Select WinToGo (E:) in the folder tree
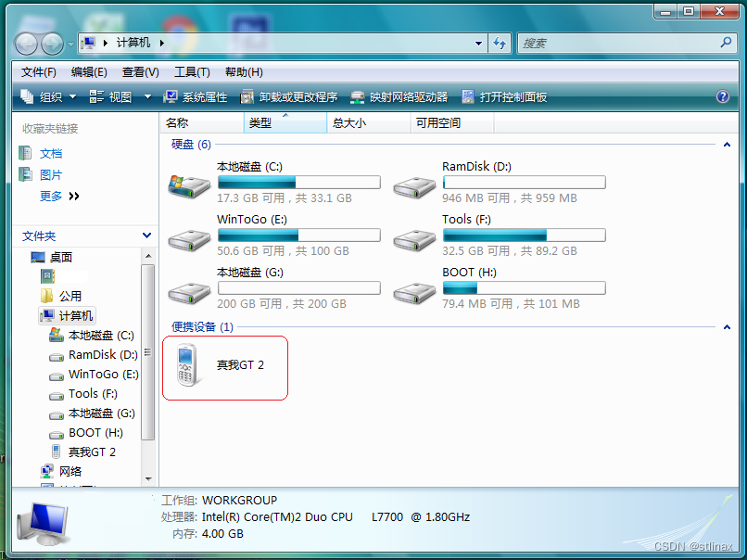Viewport: 747px width, 560px height. coord(104,375)
